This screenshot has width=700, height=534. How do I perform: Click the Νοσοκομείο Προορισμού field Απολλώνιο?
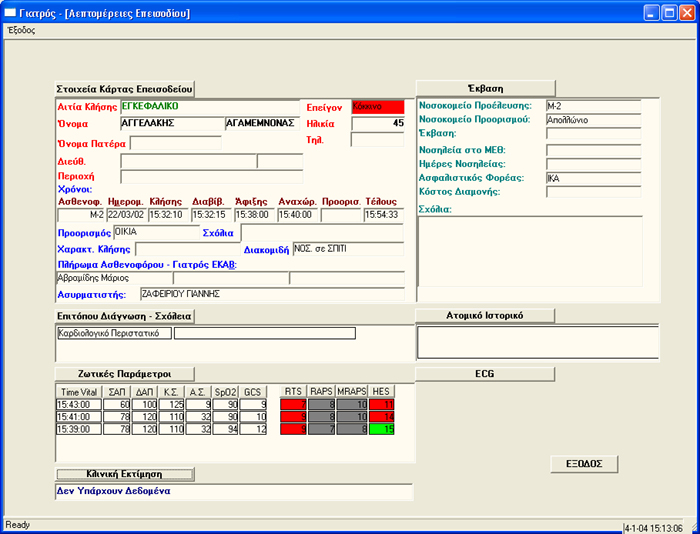[x=593, y=120]
